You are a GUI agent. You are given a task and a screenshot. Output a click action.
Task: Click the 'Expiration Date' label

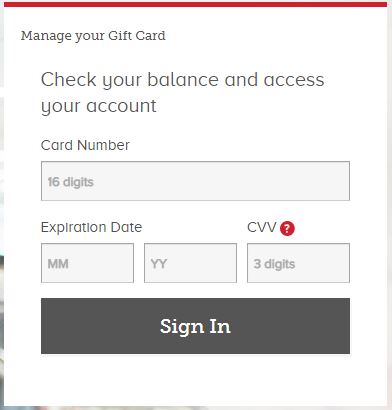pyautogui.click(x=91, y=227)
